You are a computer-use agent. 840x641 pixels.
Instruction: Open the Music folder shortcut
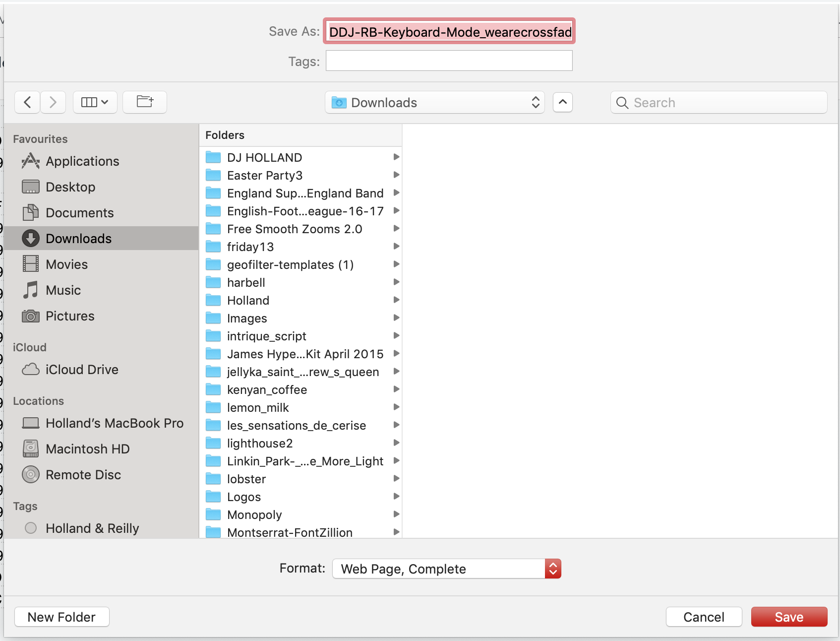(x=62, y=290)
